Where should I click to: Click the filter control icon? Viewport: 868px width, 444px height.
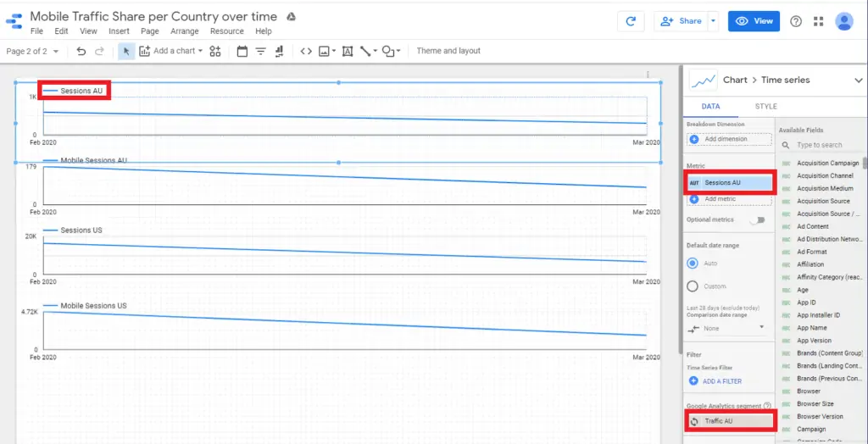260,51
